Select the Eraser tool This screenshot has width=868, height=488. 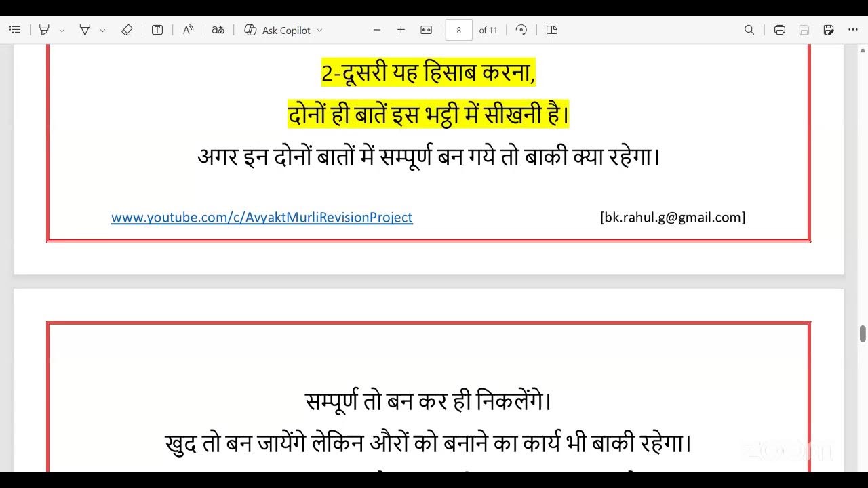(x=127, y=30)
